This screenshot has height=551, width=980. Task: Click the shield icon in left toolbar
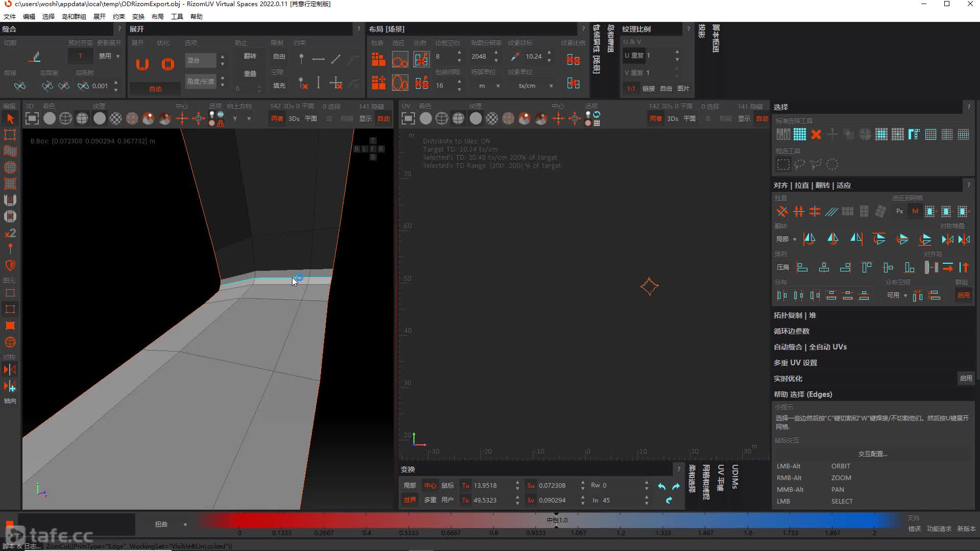pos(10,265)
